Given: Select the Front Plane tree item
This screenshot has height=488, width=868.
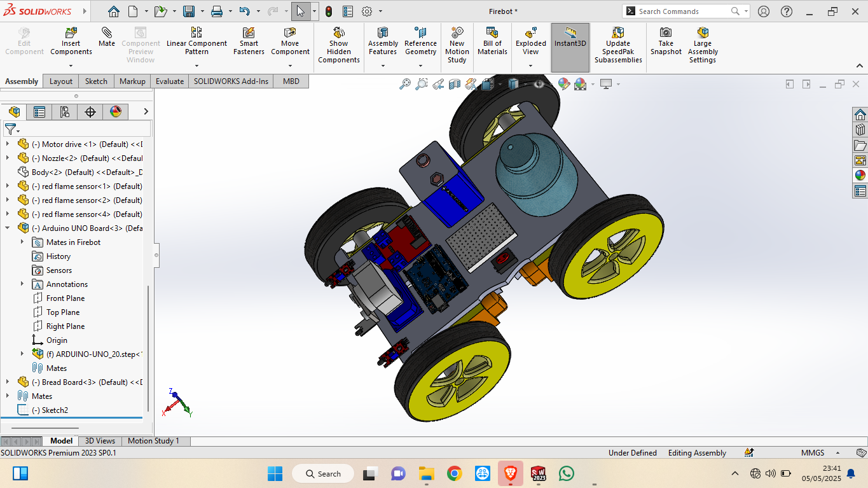Looking at the screenshot, I should 65,298.
